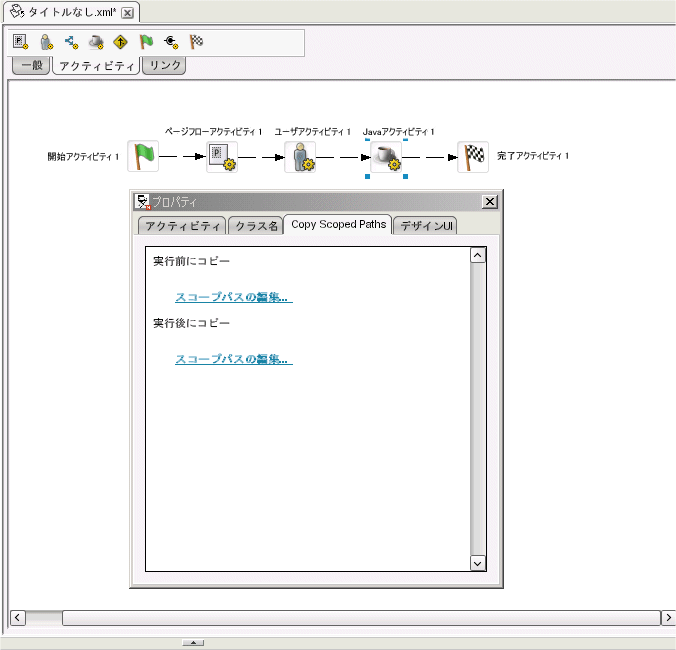Switch to the 一般 palette tab
Screen dimensions: 676x650
tap(31, 66)
